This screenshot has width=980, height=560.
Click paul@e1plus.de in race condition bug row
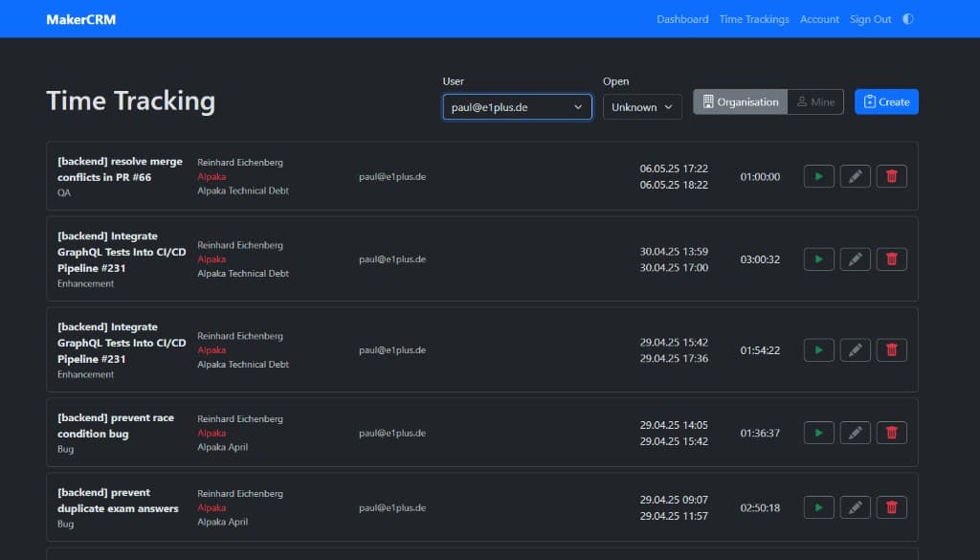pyautogui.click(x=392, y=433)
